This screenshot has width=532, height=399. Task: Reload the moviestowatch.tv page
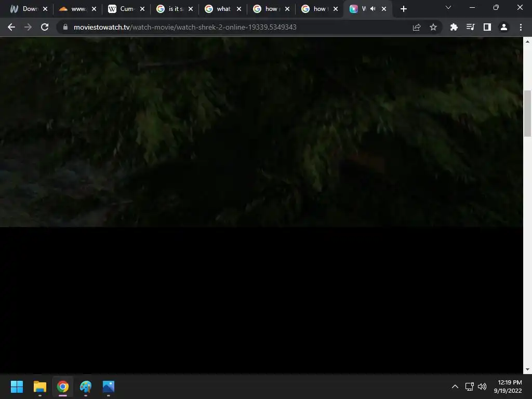pyautogui.click(x=45, y=27)
